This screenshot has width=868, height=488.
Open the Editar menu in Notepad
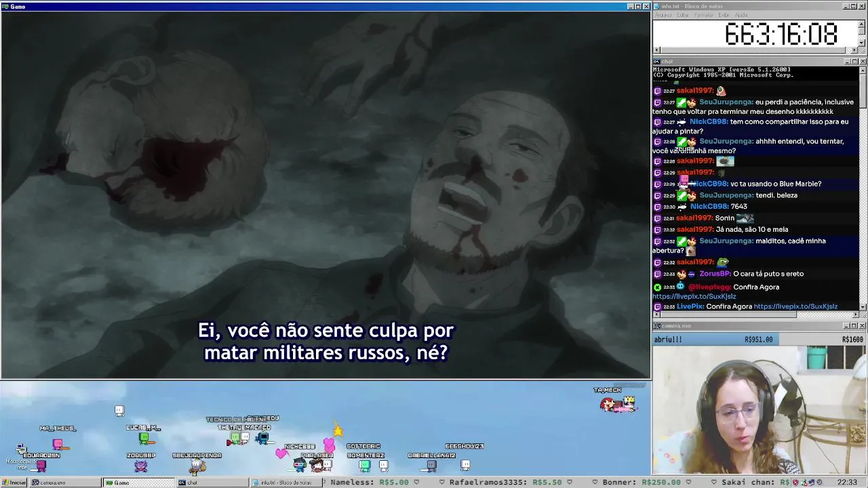click(x=682, y=15)
